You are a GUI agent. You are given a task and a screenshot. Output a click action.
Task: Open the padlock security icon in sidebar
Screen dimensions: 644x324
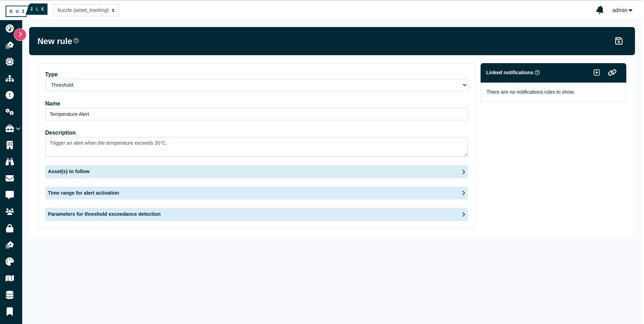tap(10, 228)
